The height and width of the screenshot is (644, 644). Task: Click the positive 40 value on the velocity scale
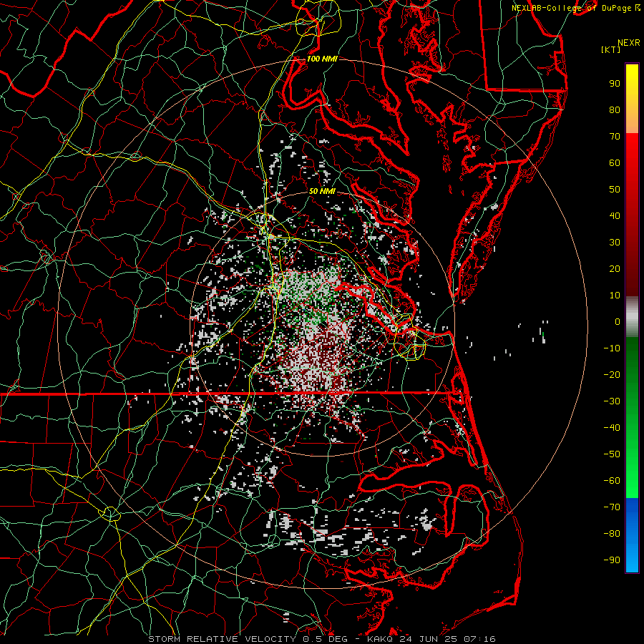[615, 215]
